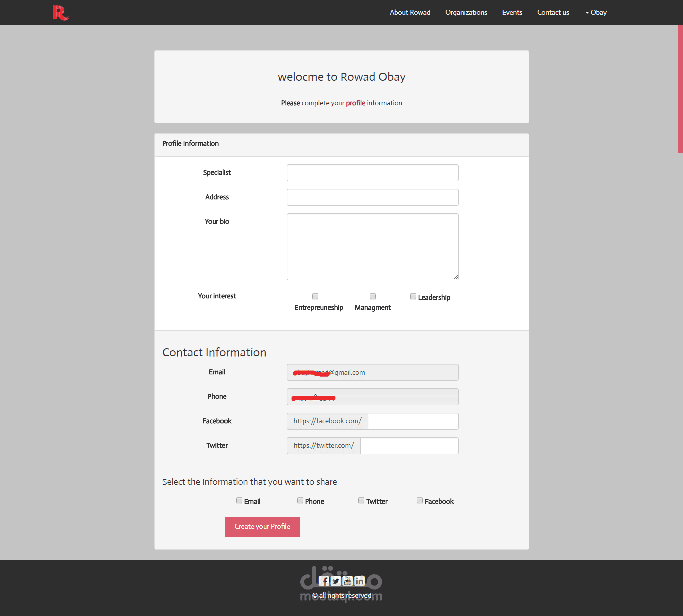Click the 'welocme to Rowad Obay' title
Viewport: 683px width, 616px height.
(342, 77)
